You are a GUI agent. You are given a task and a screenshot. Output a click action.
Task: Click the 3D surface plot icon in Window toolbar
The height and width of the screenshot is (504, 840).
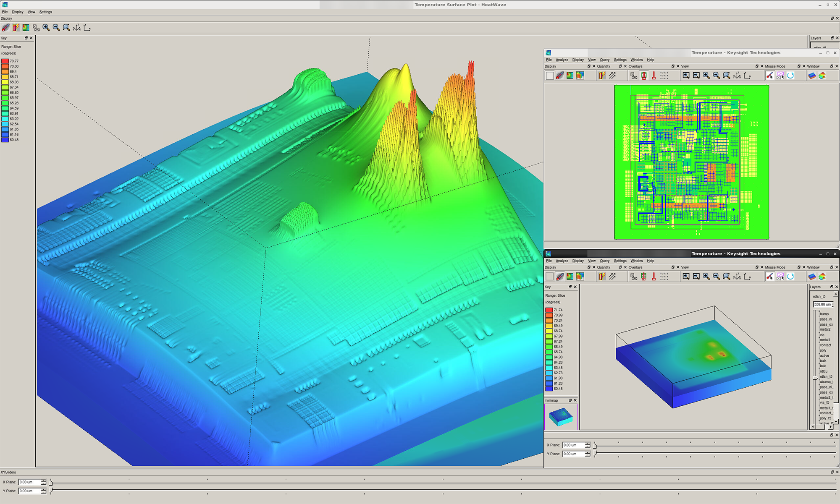click(822, 76)
